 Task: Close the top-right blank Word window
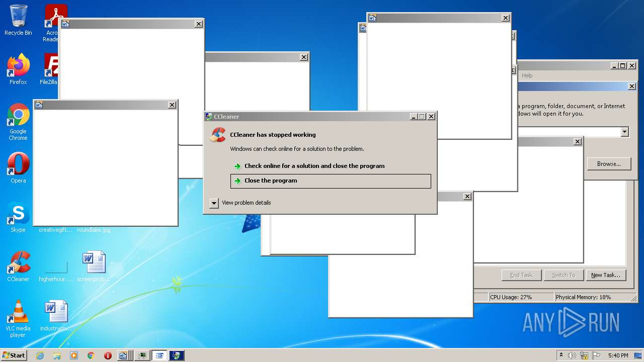[x=506, y=18]
